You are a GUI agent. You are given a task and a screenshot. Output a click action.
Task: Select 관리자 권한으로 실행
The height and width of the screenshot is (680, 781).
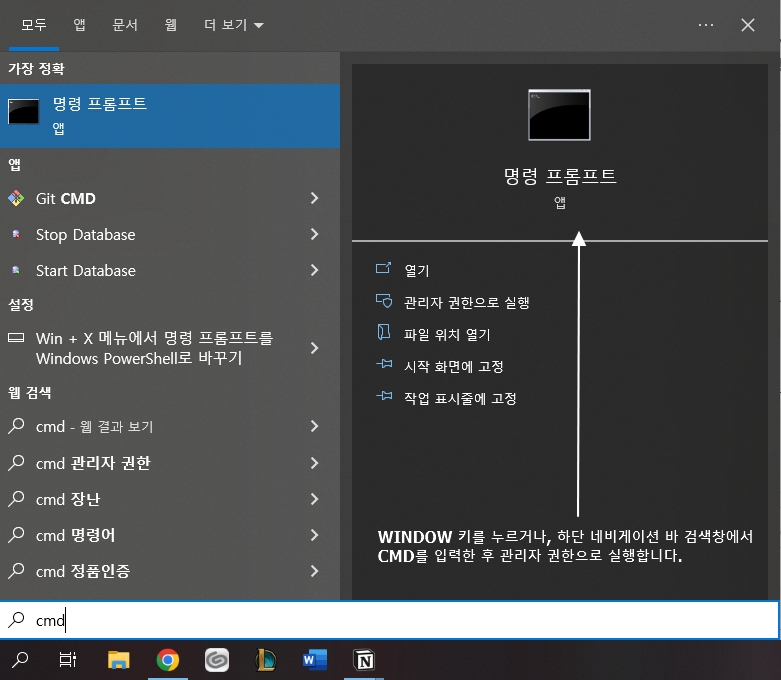467,302
